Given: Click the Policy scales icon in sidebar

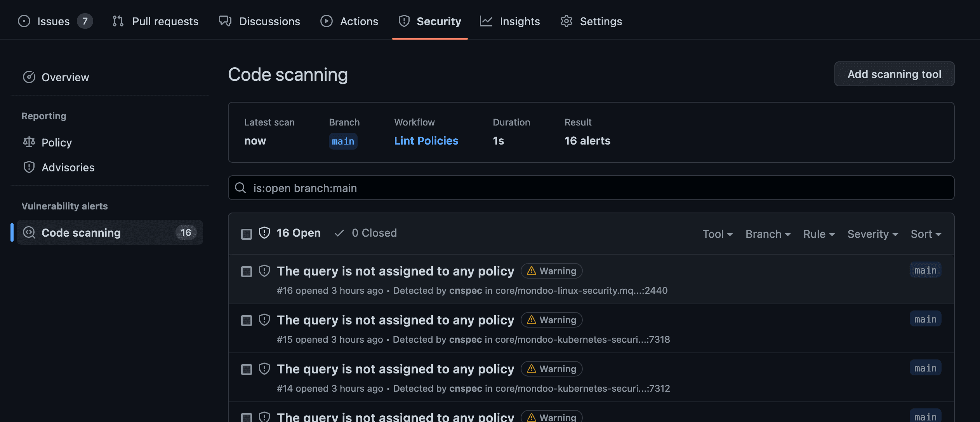Looking at the screenshot, I should (x=29, y=142).
